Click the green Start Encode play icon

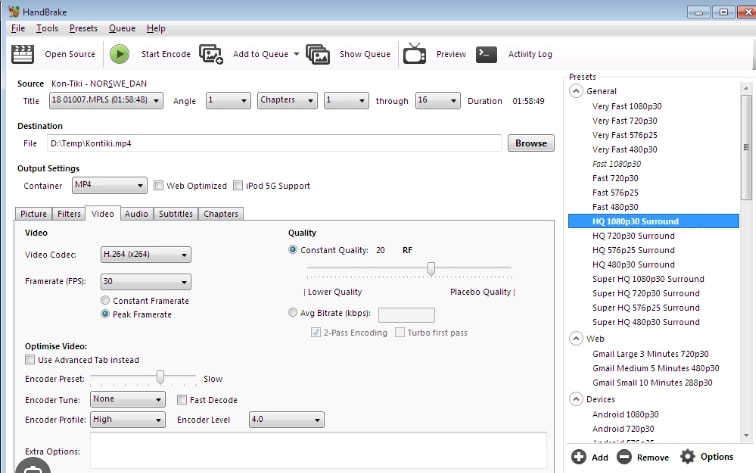pos(119,54)
